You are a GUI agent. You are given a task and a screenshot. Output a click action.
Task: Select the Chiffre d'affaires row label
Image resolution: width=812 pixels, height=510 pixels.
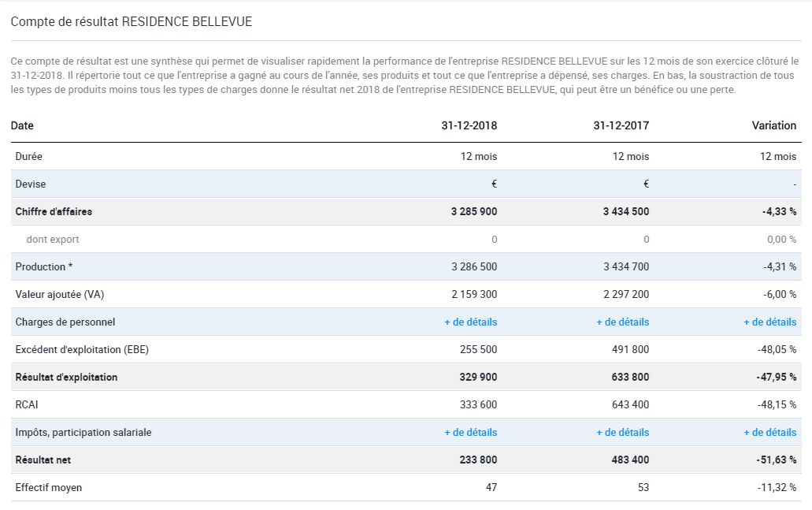pos(54,211)
